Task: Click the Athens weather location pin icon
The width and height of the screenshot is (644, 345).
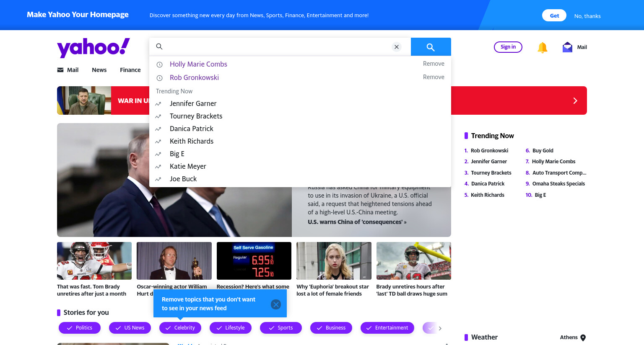Action: pyautogui.click(x=583, y=338)
